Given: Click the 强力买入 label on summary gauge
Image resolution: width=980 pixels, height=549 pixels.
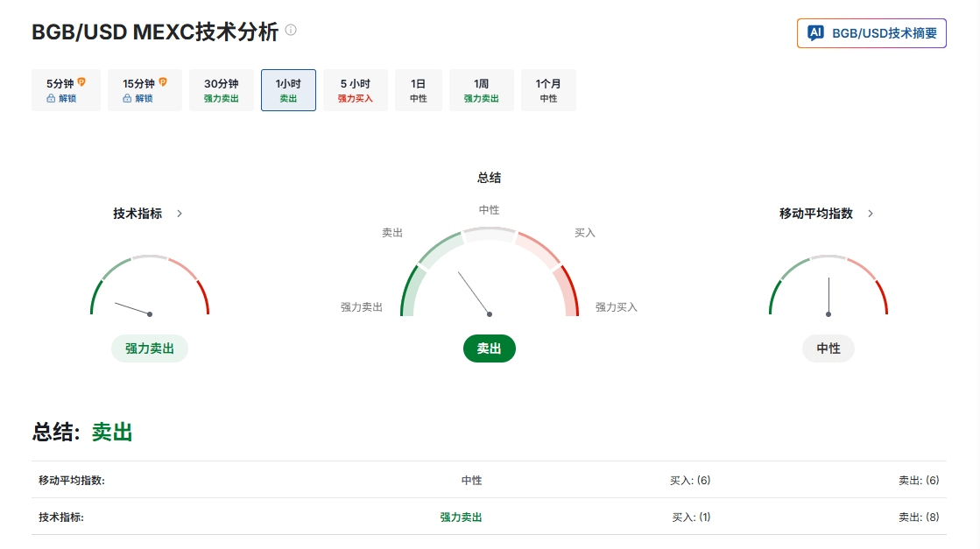Looking at the screenshot, I should pos(616,307).
